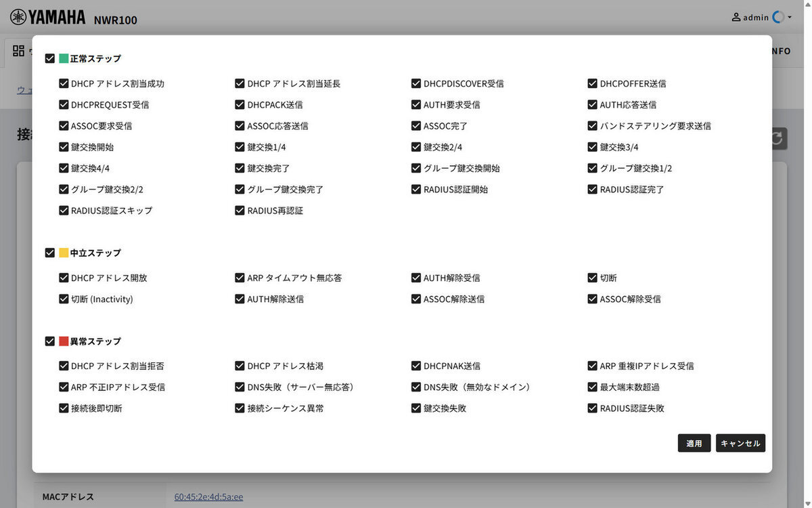The image size is (812, 508).
Task: Uncheck ASSOC応答送信
Action: click(x=240, y=126)
